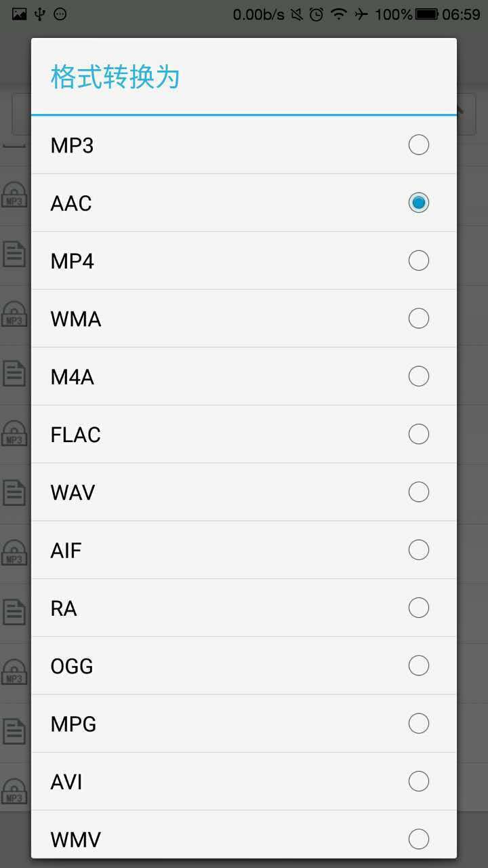Select the MPG radio button

pyautogui.click(x=418, y=724)
